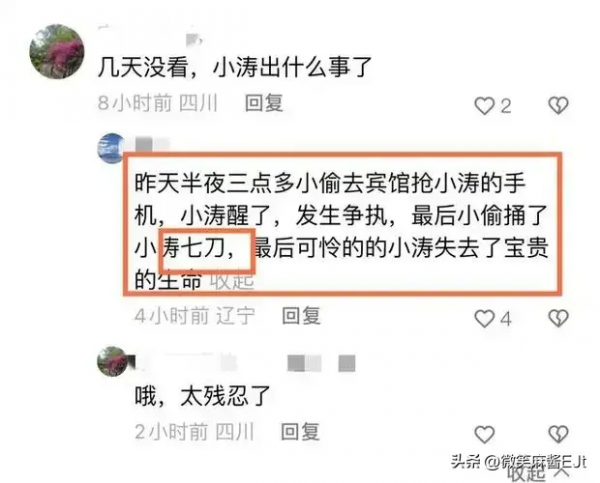Like the reply from 辽宁 user
Image resolution: width=600 pixels, height=483 pixels.
pyautogui.click(x=484, y=318)
